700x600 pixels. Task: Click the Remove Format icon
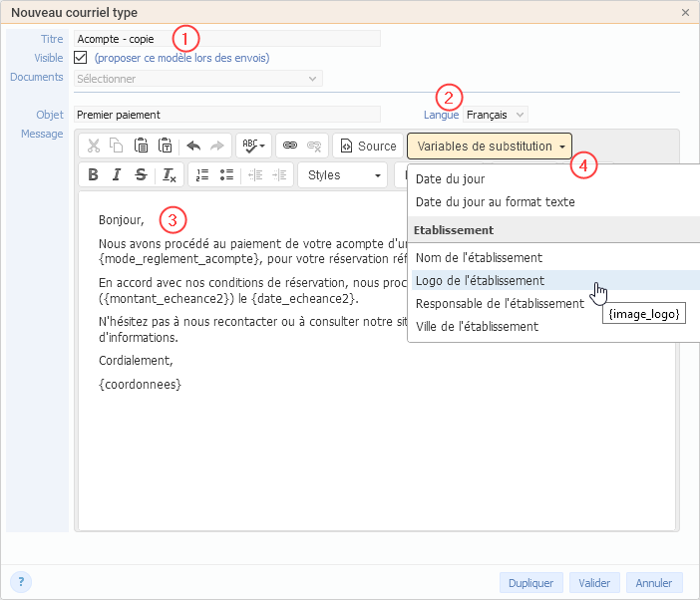[169, 175]
